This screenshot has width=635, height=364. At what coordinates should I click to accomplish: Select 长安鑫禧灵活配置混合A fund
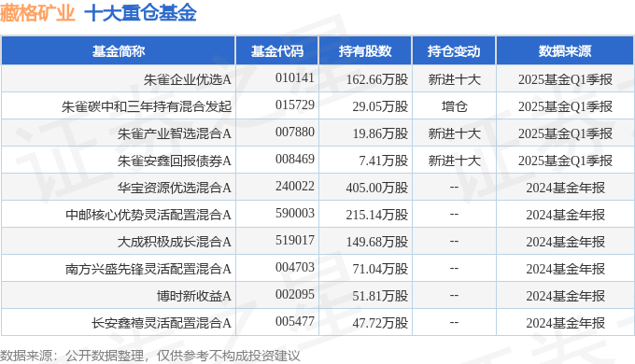(162, 323)
